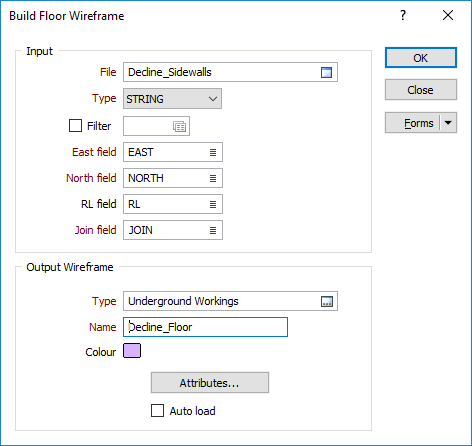472x446 pixels.
Task: Open Join field list icon
Action: click(x=213, y=230)
